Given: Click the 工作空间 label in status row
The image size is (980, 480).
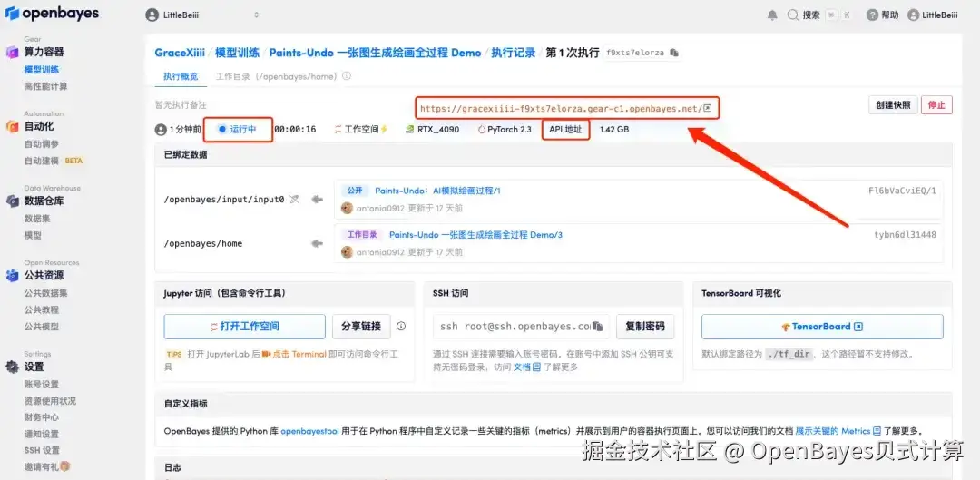Looking at the screenshot, I should click(361, 130).
